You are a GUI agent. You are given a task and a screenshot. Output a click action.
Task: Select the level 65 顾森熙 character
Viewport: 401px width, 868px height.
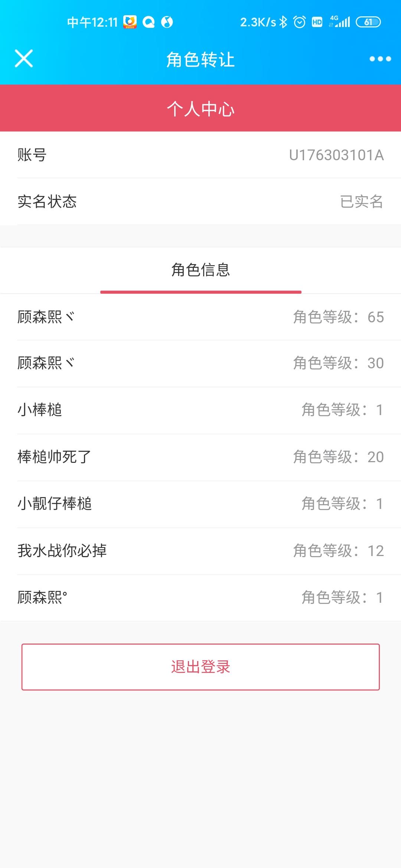click(200, 317)
